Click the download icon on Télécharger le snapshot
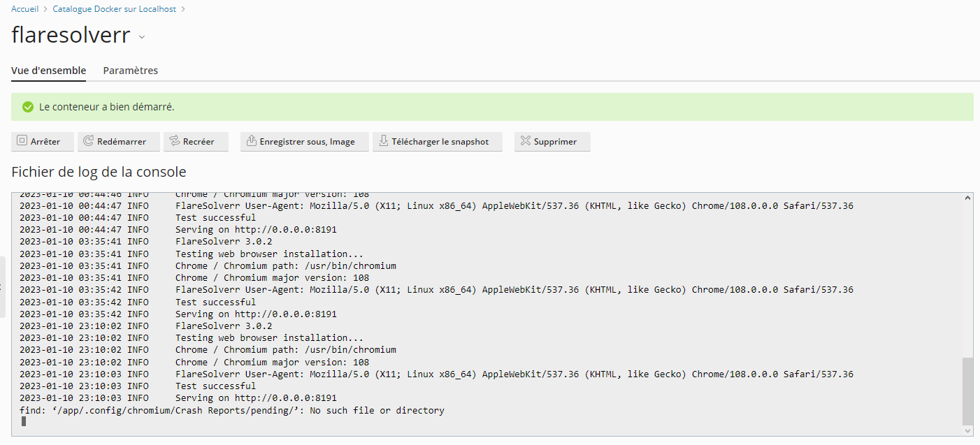This screenshot has width=980, height=445. pos(384,141)
